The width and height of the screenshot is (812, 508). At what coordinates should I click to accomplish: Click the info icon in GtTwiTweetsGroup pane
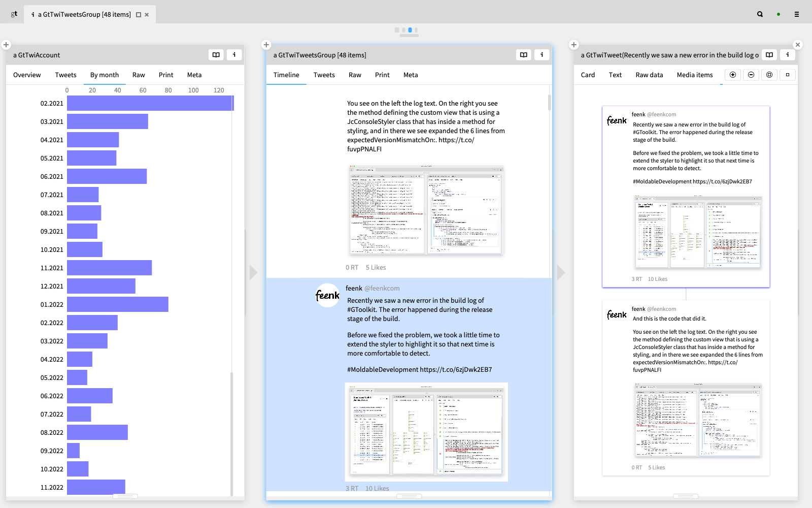(x=542, y=55)
